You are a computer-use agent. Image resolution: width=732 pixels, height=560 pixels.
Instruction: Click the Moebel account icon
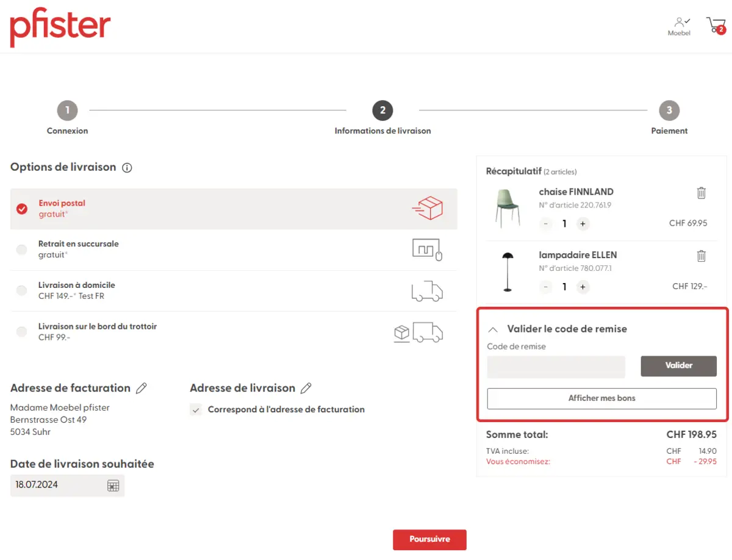680,26
